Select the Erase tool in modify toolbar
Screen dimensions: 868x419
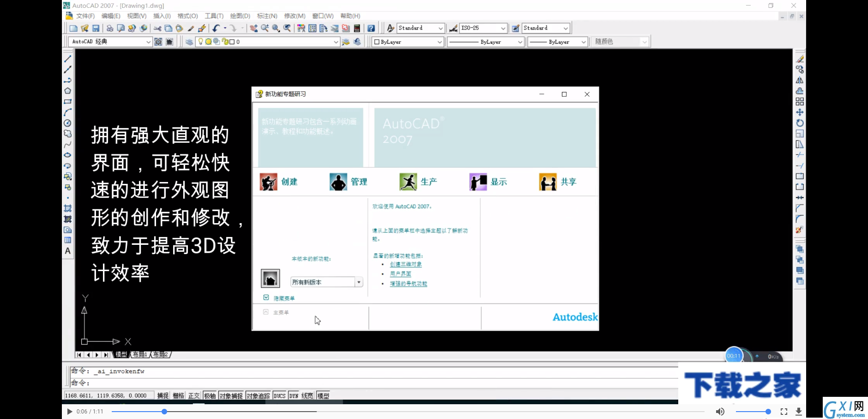[800, 59]
